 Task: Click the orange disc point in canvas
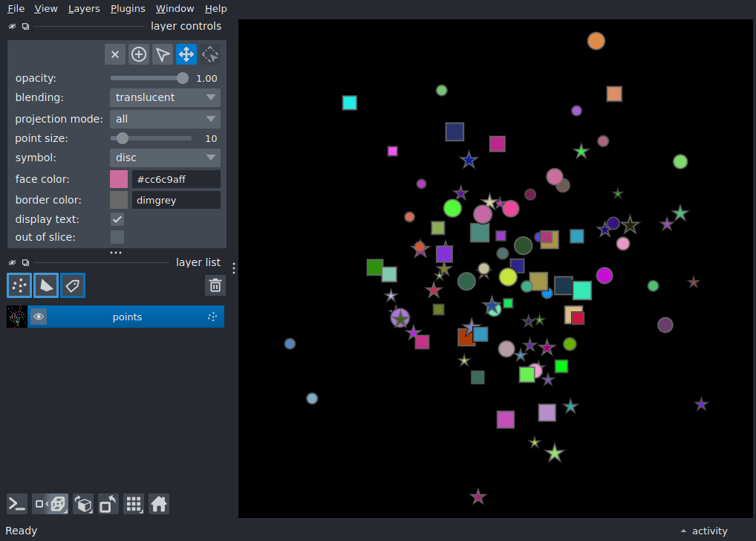(x=596, y=41)
